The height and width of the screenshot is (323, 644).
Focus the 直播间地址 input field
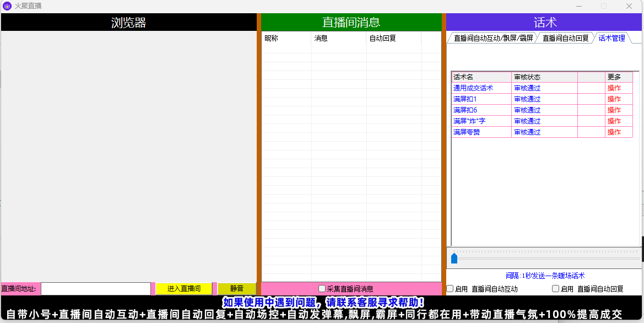(x=95, y=288)
